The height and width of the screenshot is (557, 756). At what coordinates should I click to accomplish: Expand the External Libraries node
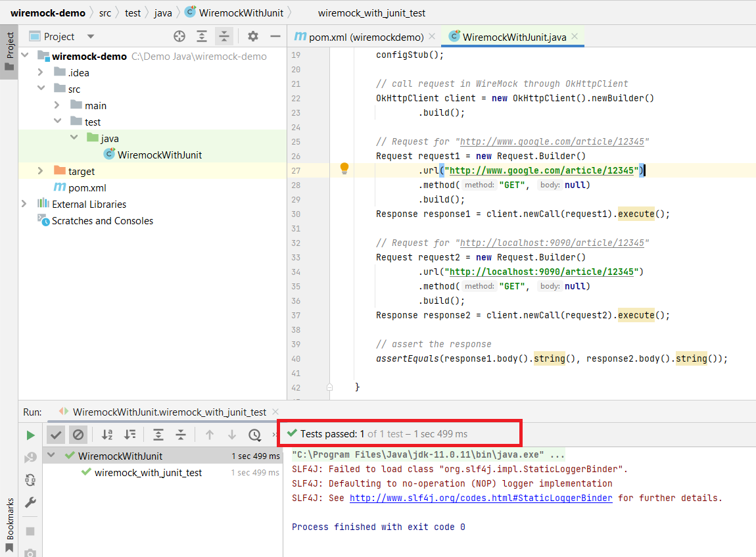[x=24, y=204]
